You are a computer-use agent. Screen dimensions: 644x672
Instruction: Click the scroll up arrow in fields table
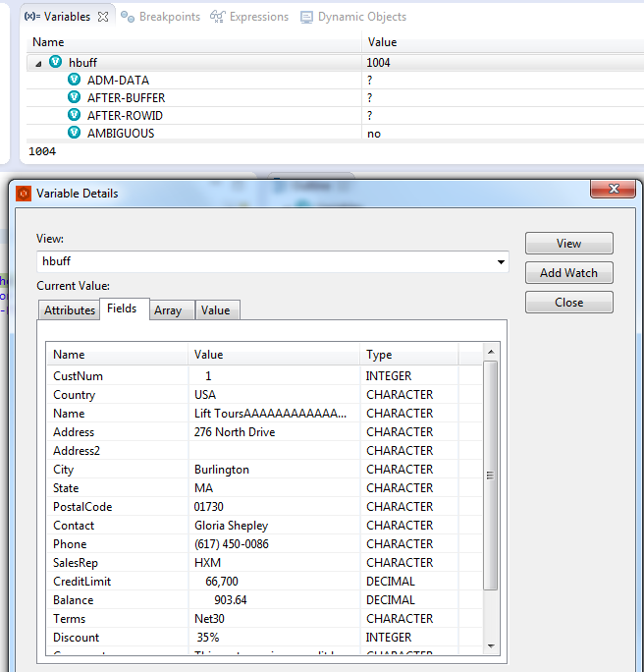pos(491,352)
